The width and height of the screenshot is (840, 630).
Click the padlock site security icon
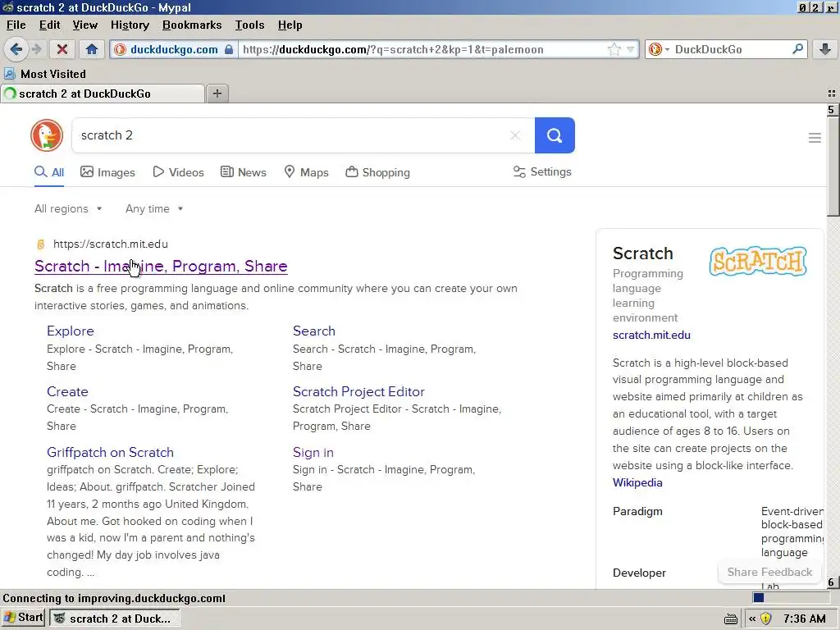pyautogui.click(x=229, y=49)
